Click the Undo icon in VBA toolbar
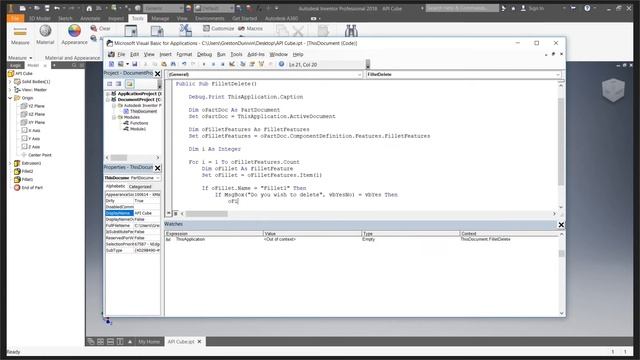Screen dimensions: 640x360 (x=184, y=64)
